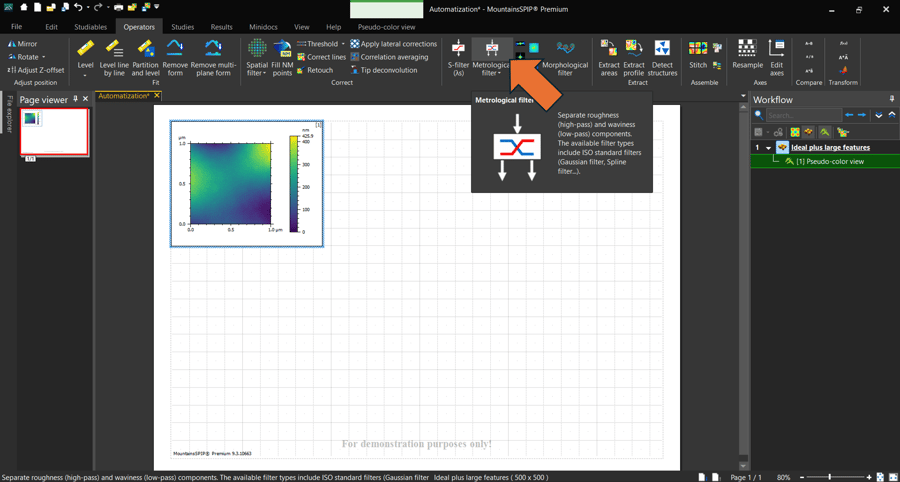Click the zoom slider handle in status bar
Screen dimensions: 900x482
coord(829,477)
